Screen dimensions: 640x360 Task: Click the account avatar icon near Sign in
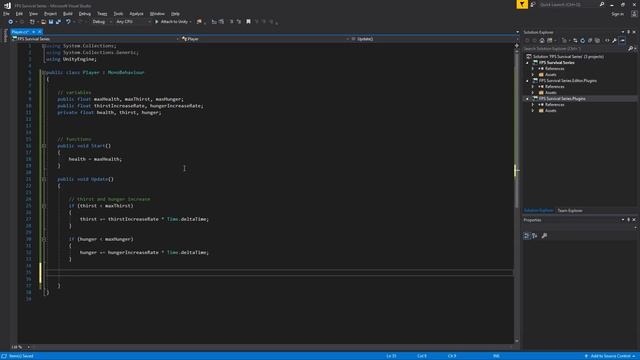(x=634, y=14)
